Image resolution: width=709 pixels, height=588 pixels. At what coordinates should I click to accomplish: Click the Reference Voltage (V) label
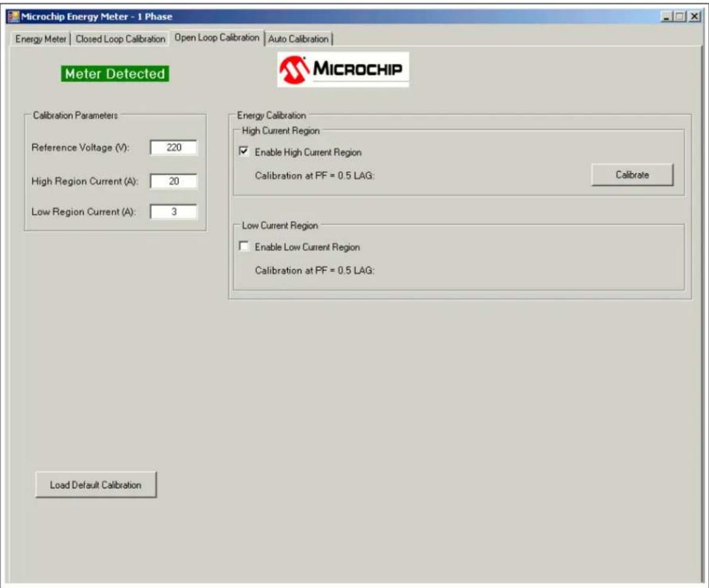[81, 148]
